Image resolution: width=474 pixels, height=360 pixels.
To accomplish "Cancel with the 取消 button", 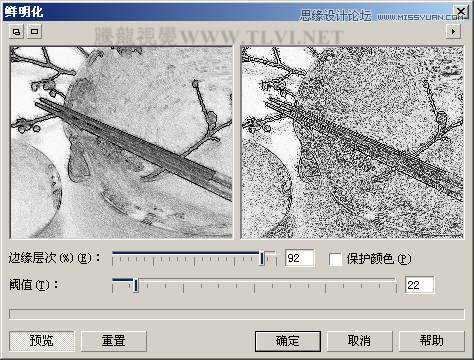I will (x=359, y=341).
